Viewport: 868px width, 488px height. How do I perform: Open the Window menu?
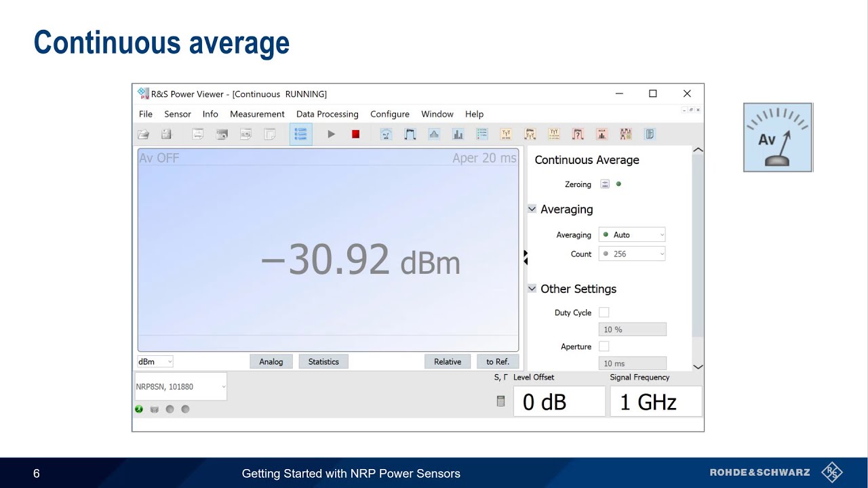pos(437,114)
